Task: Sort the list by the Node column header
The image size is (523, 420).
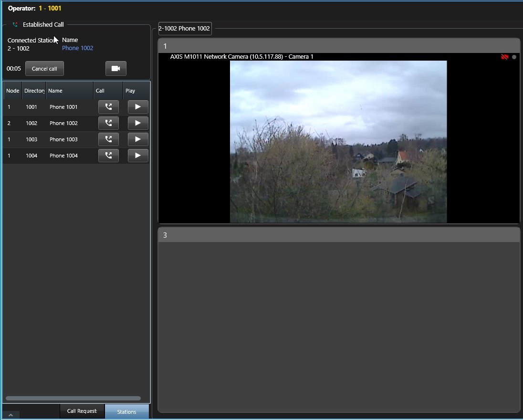Action: click(x=13, y=91)
